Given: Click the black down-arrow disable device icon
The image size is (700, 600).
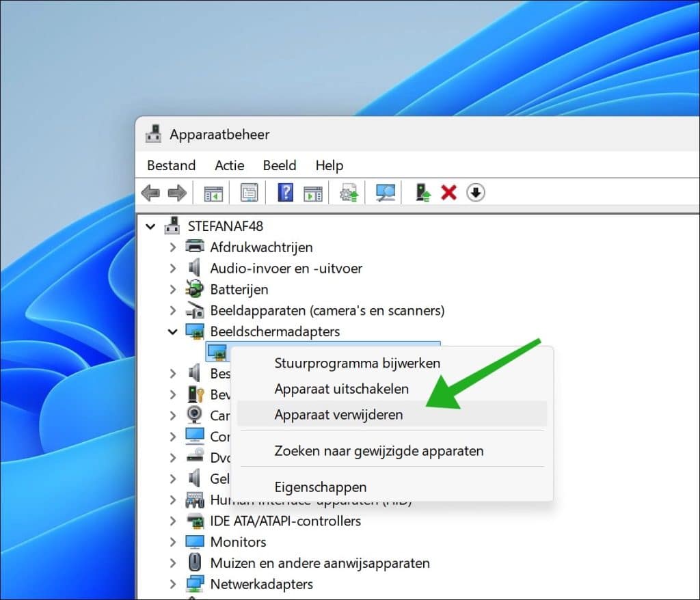Looking at the screenshot, I should pyautogui.click(x=476, y=193).
